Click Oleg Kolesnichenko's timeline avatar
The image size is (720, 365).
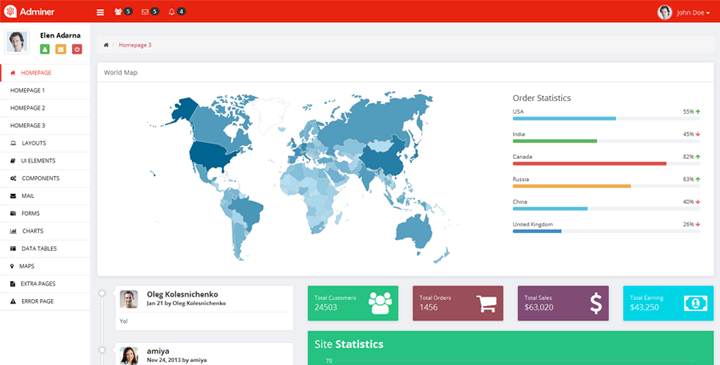[129, 299]
